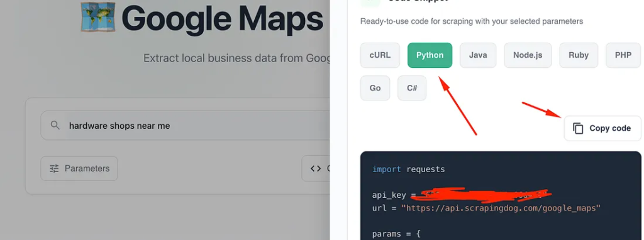The image size is (644, 240).
Task: Choose the PHP code tab
Action: pos(623,55)
